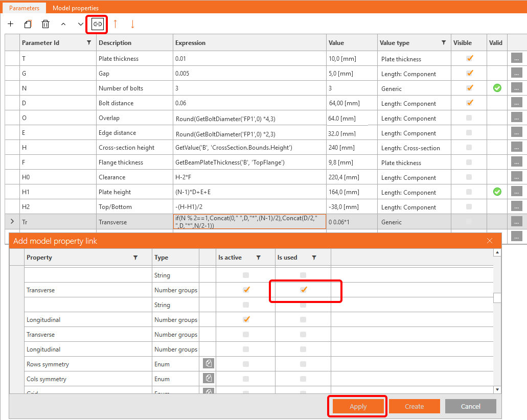Viewport: 527px width, 420px height.
Task: Expand the Tr row with the chevron
Action: 12,221
